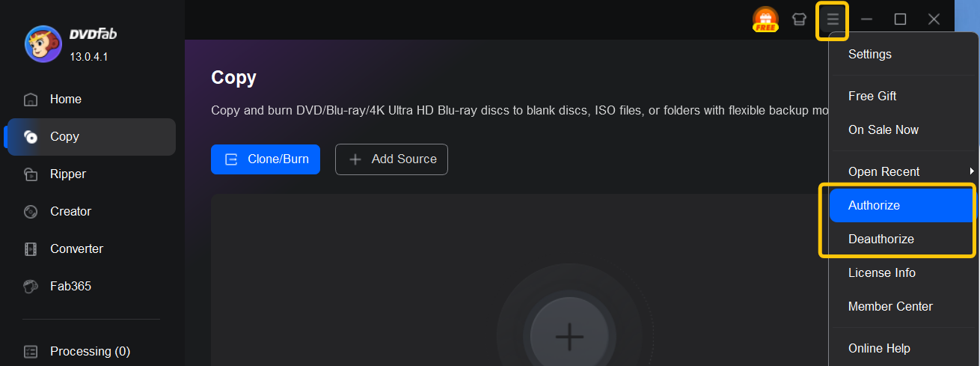Choose Settings from the menu
980x366 pixels.
coord(869,54)
